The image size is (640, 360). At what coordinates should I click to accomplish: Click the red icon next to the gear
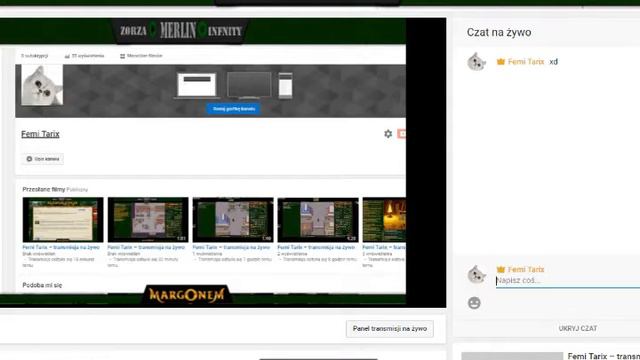tap(402, 133)
